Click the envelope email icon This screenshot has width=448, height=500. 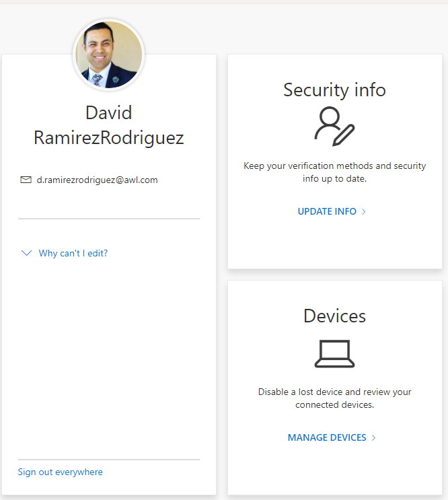pyautogui.click(x=26, y=180)
